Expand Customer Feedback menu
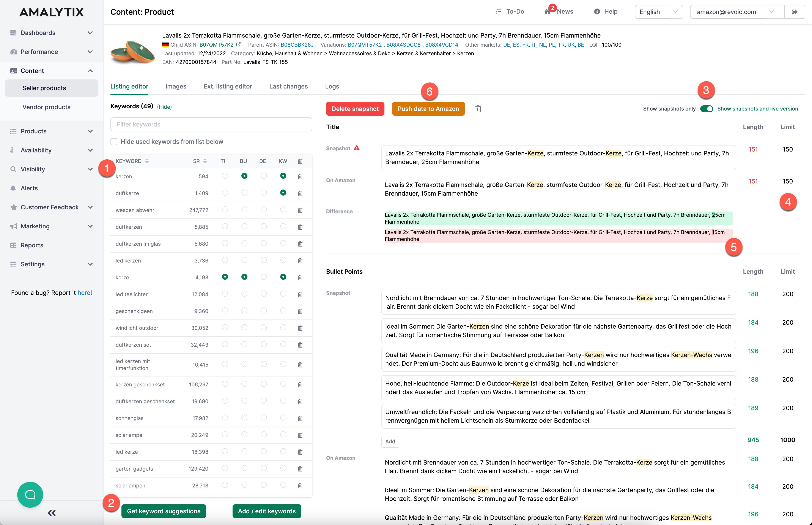The width and height of the screenshot is (812, 525). [x=52, y=207]
